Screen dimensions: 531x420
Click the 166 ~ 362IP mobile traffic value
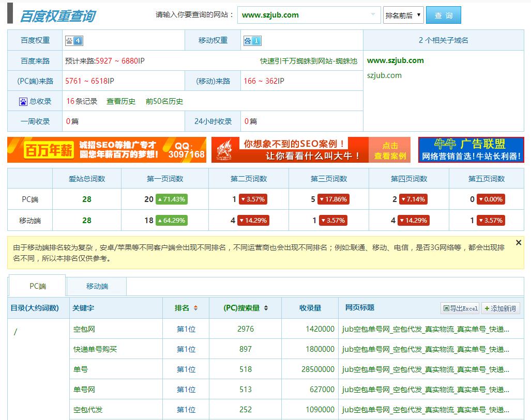264,81
